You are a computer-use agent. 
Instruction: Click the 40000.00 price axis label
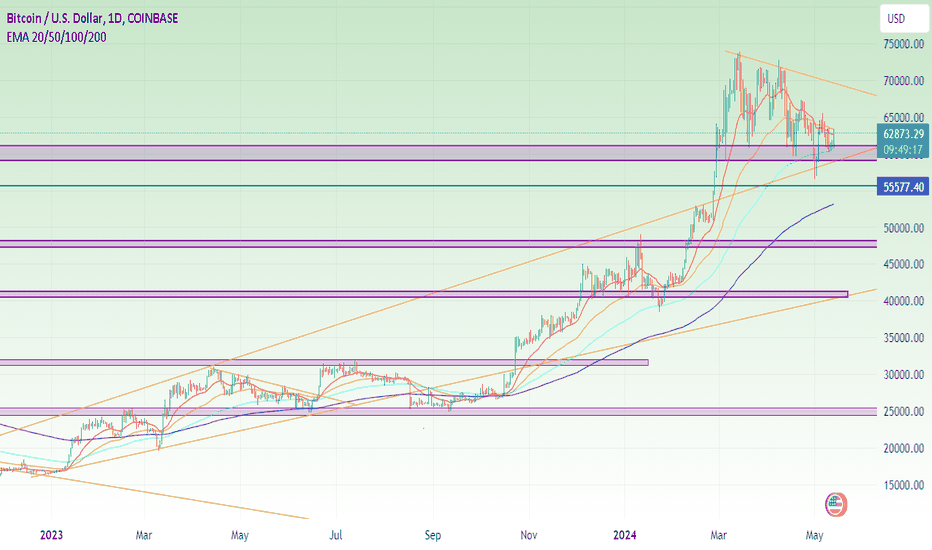903,301
